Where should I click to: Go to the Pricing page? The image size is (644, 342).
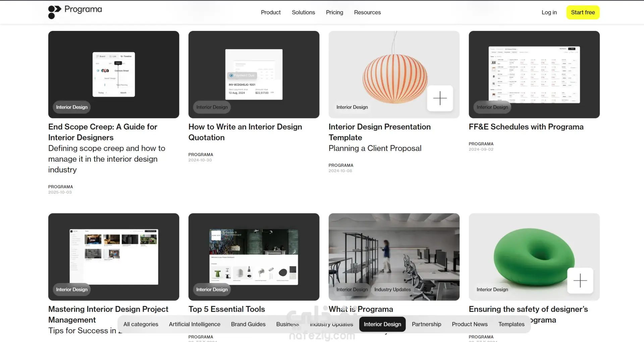coord(334,12)
